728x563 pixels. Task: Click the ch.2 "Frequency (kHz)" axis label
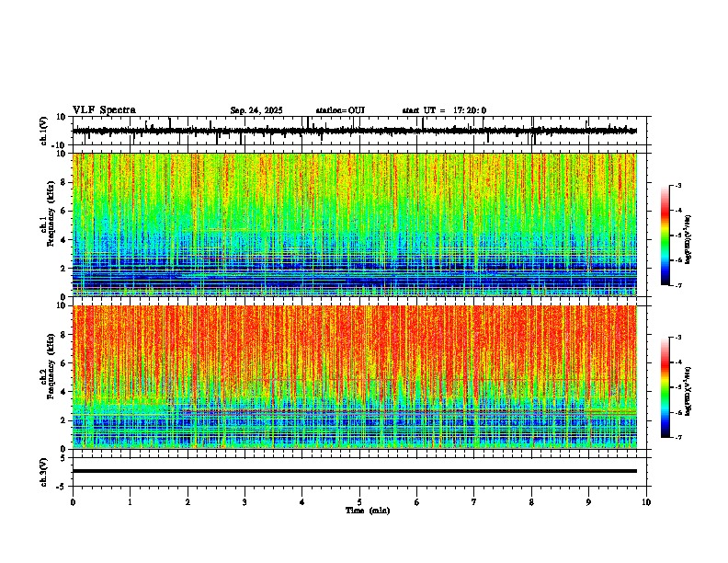51,366
